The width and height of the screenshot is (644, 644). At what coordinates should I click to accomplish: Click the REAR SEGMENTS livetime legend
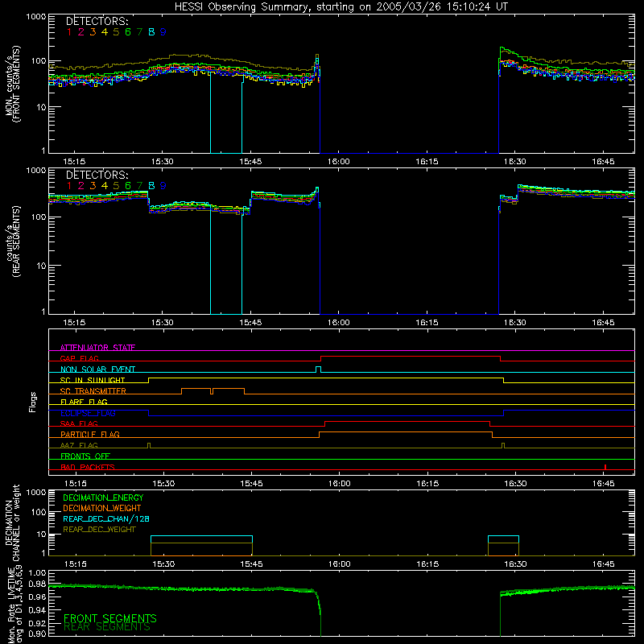tap(107, 627)
